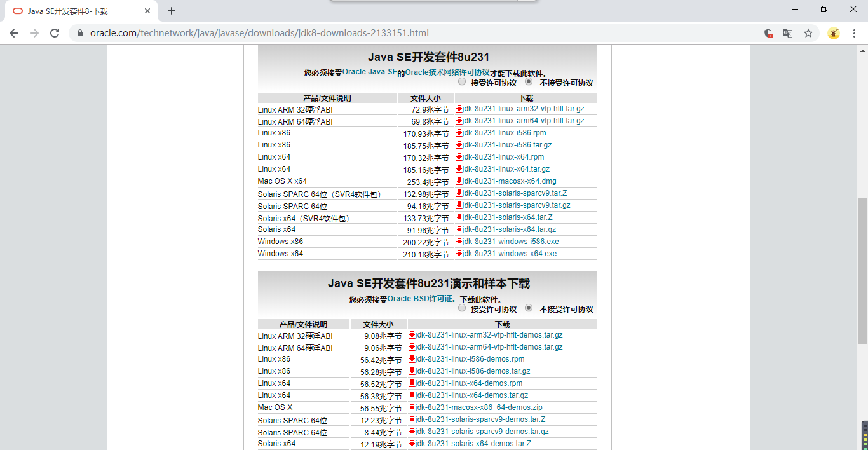Click download arrow beside jdk-8u231-linux-arm32-vfp-hflt.tar.gz
The image size is (868, 450).
click(459, 109)
